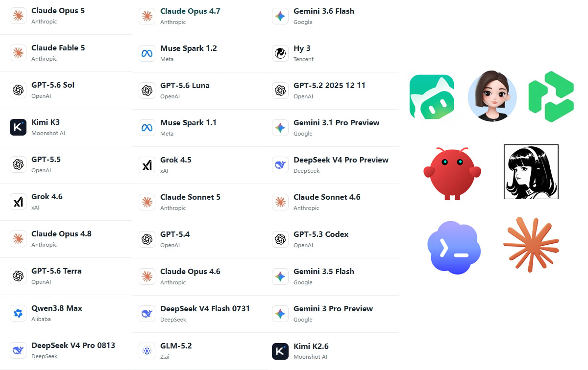Click the OpenAI logo next to GPT-5.6 Sol
This screenshot has width=588, height=370.
18,90
